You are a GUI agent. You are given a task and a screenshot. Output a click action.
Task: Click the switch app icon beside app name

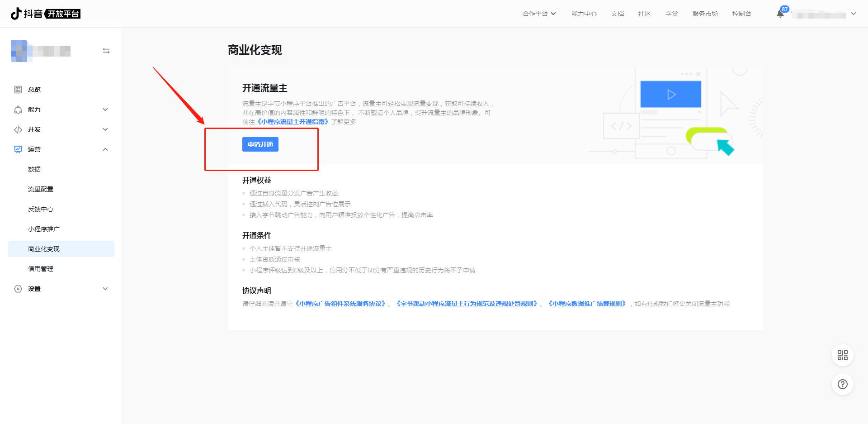tap(106, 51)
